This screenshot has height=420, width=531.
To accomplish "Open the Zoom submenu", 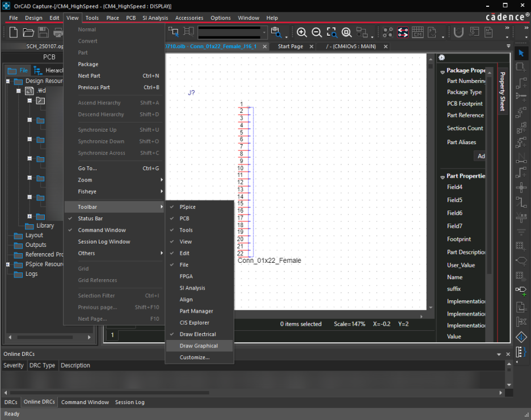I will (x=114, y=180).
